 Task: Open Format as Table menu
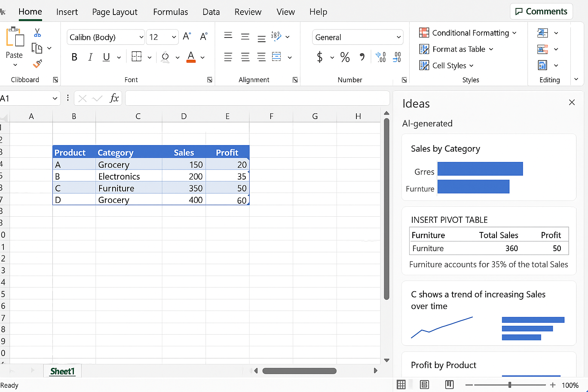(456, 49)
